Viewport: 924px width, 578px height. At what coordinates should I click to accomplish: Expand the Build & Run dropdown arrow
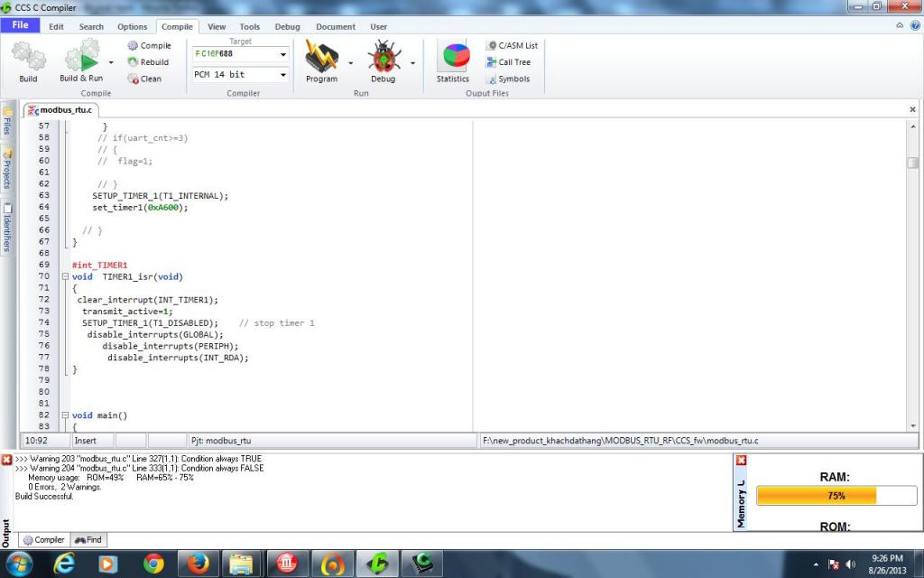pos(111,62)
